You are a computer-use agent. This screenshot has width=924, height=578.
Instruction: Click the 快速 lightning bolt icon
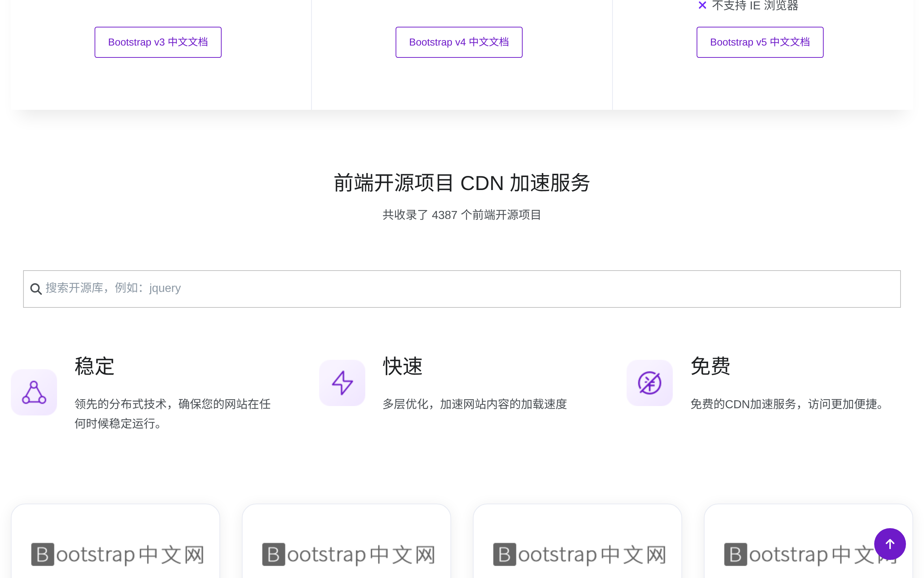pyautogui.click(x=342, y=383)
